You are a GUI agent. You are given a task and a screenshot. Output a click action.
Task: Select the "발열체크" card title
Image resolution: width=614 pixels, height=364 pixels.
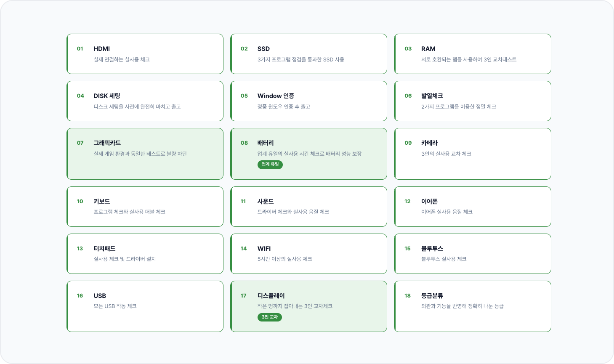click(x=432, y=96)
